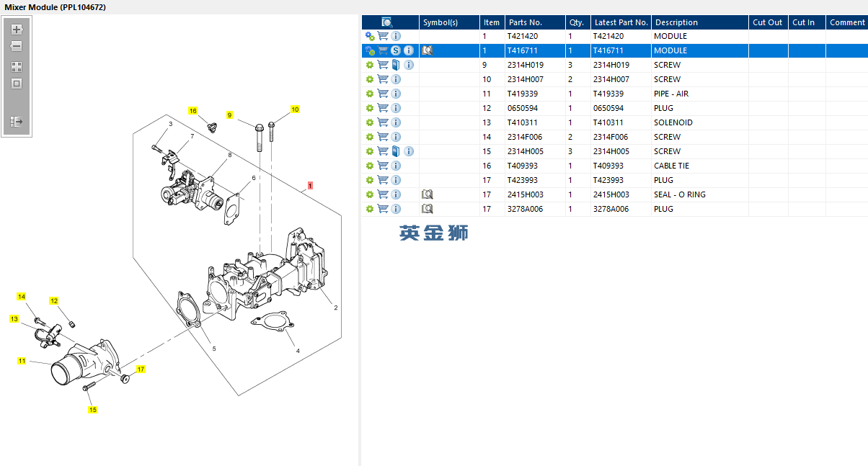Add 3278A006 PLUG to cart
The image size is (868, 466).
pyautogui.click(x=383, y=209)
